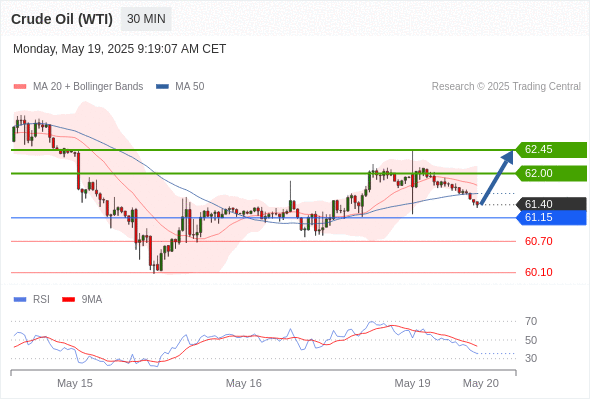Viewport: 590px width, 400px height.
Task: Click the MA 50 blue legend swatch
Action: pos(162,87)
